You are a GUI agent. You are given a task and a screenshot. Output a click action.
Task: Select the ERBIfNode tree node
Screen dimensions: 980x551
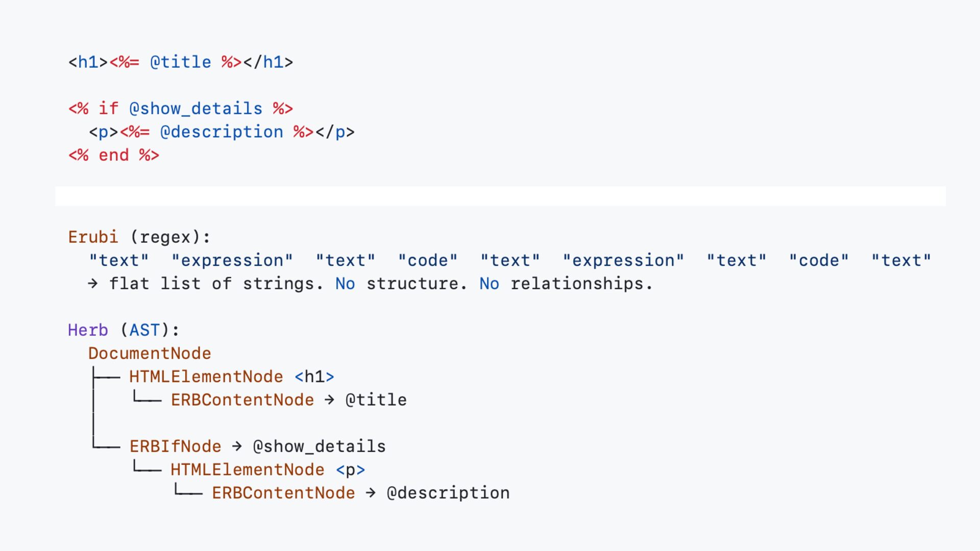coord(175,446)
